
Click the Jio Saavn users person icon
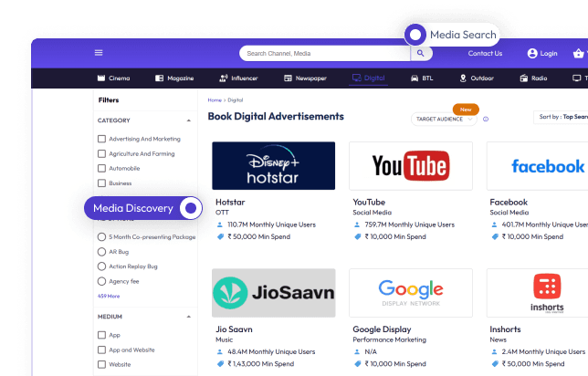tap(220, 351)
